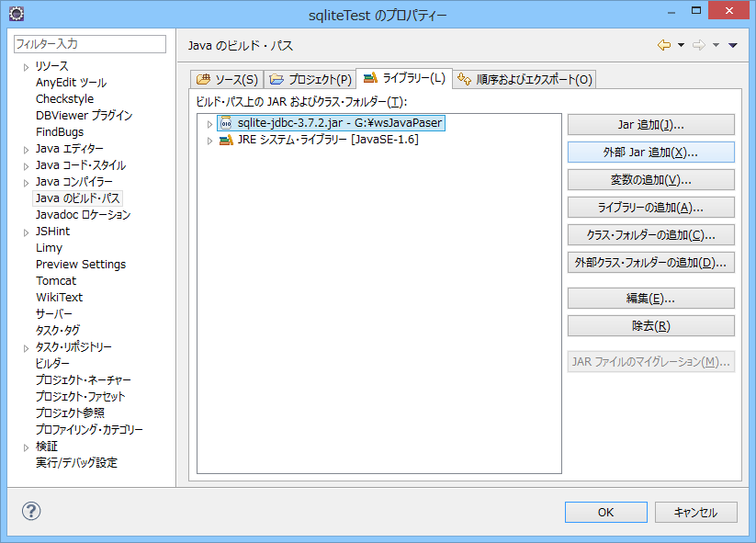Open Help via the question mark icon
Screen dimensions: 756x543
click(x=31, y=510)
